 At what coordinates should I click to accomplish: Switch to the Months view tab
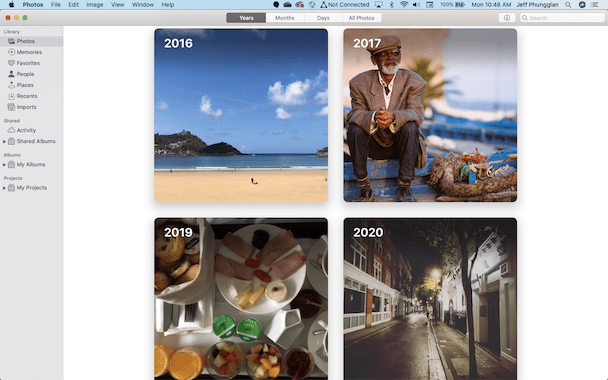click(x=285, y=18)
